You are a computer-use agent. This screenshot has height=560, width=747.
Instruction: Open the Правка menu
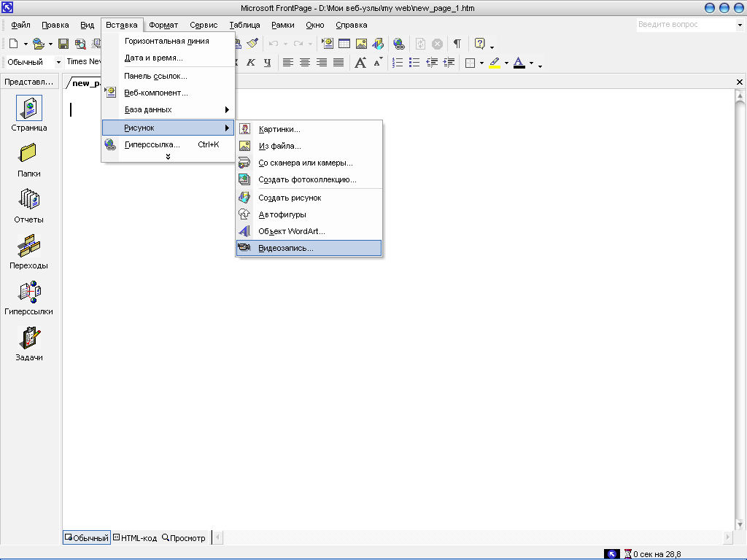55,25
